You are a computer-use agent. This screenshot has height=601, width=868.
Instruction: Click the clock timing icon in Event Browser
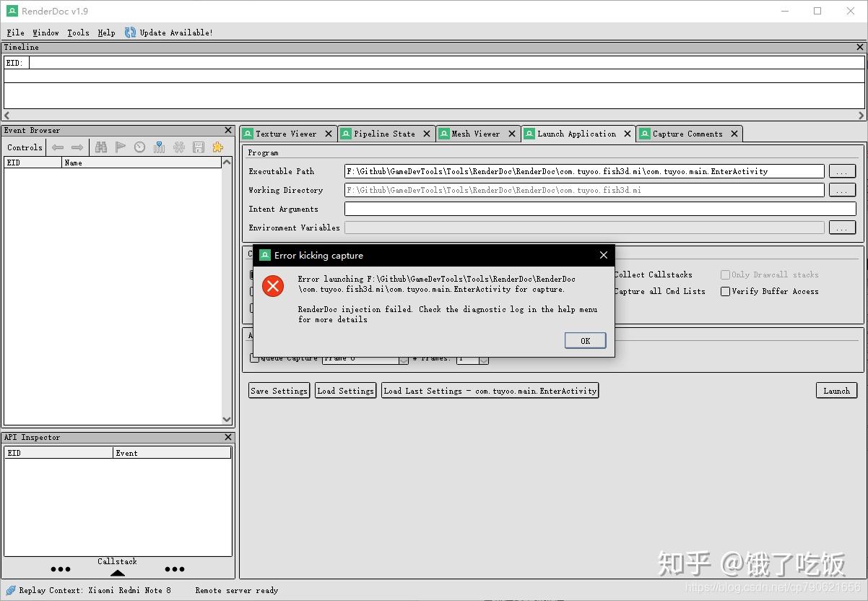click(x=139, y=147)
